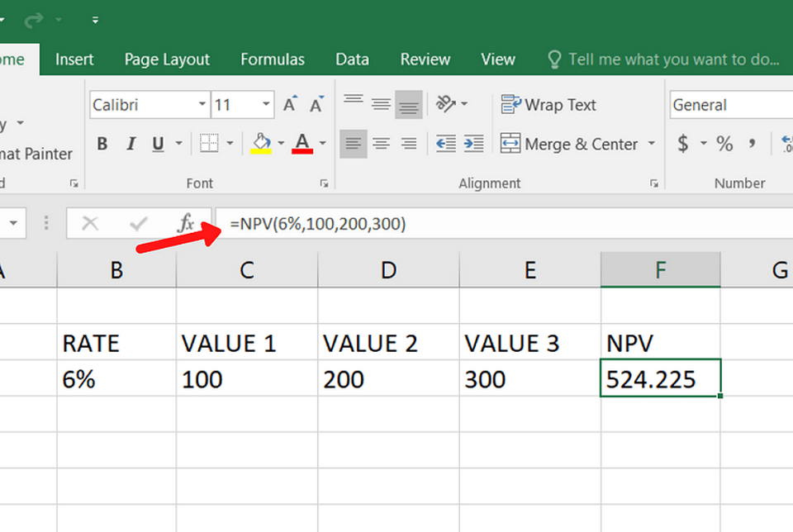Click the formula bar with =NPV(6%,100,200,300)

tap(504, 223)
